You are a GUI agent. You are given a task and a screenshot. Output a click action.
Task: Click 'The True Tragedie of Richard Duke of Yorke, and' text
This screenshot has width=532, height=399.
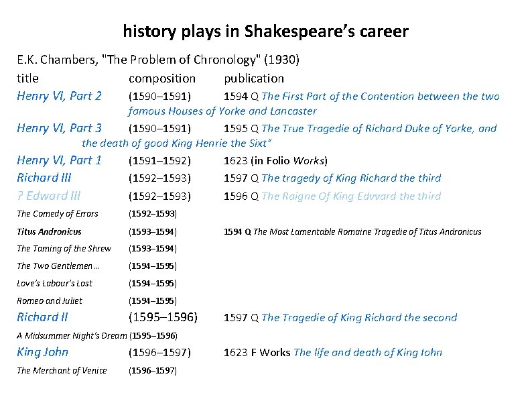pos(379,129)
